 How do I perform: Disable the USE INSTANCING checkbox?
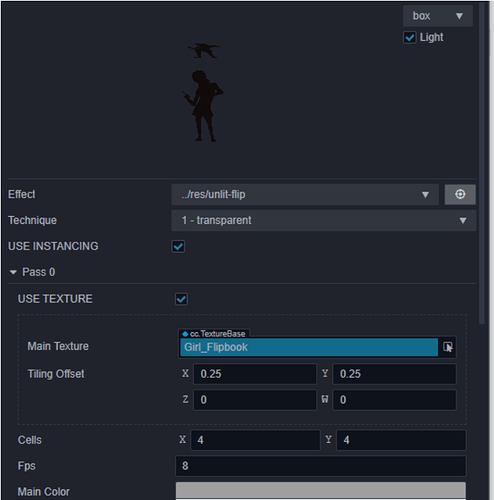[178, 246]
